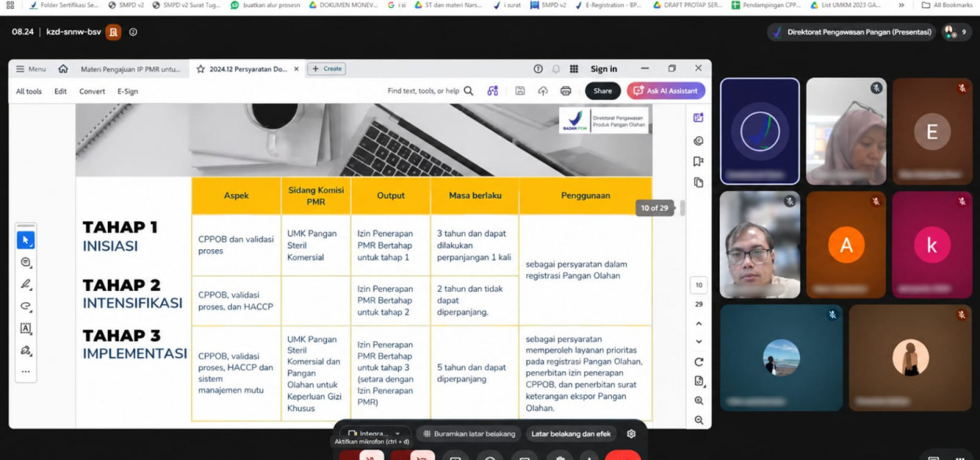Rotate the page with the rotate icon
Screen dimensions: 980x460
point(698,362)
